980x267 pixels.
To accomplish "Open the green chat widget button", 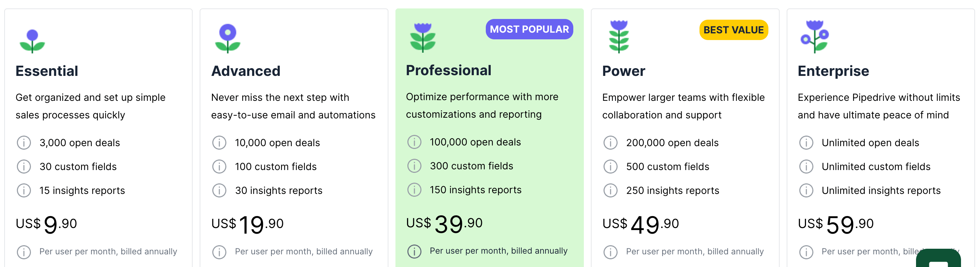I will (938, 259).
